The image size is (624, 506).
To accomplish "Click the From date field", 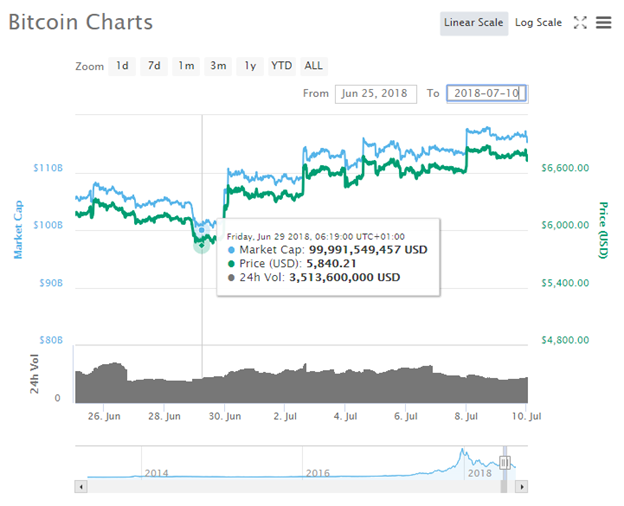I will tap(376, 93).
